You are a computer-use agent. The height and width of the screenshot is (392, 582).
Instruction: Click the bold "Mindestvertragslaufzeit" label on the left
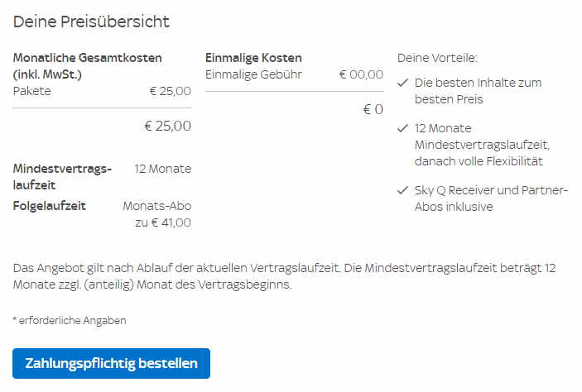[x=62, y=177]
